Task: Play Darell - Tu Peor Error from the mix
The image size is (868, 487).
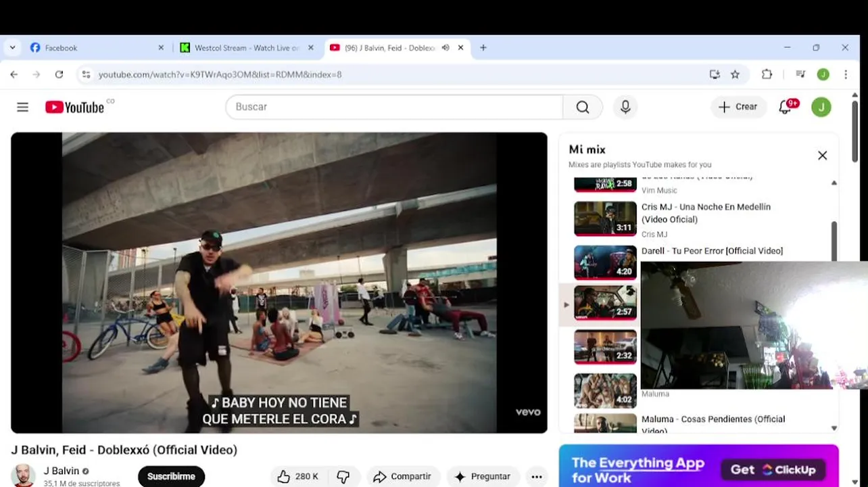Action: [712, 251]
